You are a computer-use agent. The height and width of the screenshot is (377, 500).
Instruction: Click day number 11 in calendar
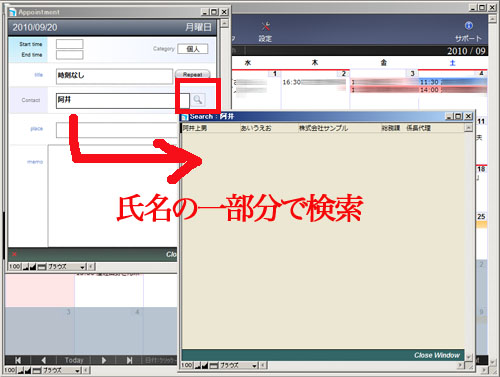point(481,121)
